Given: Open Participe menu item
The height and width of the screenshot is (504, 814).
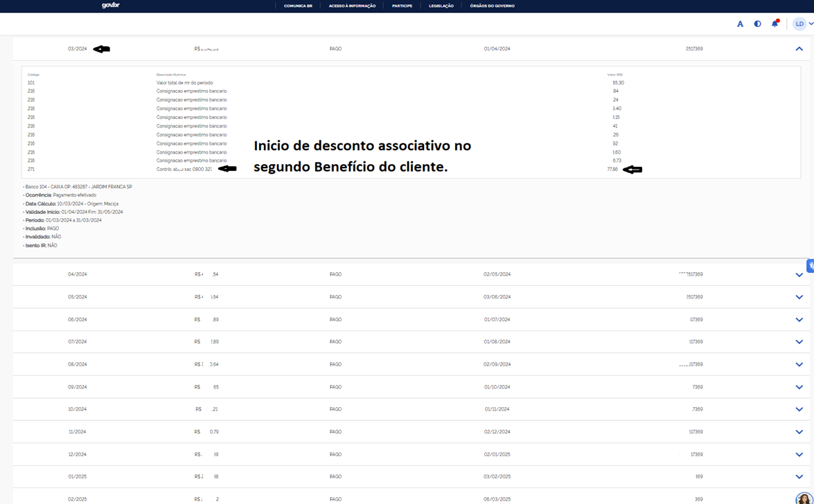Looking at the screenshot, I should [402, 6].
